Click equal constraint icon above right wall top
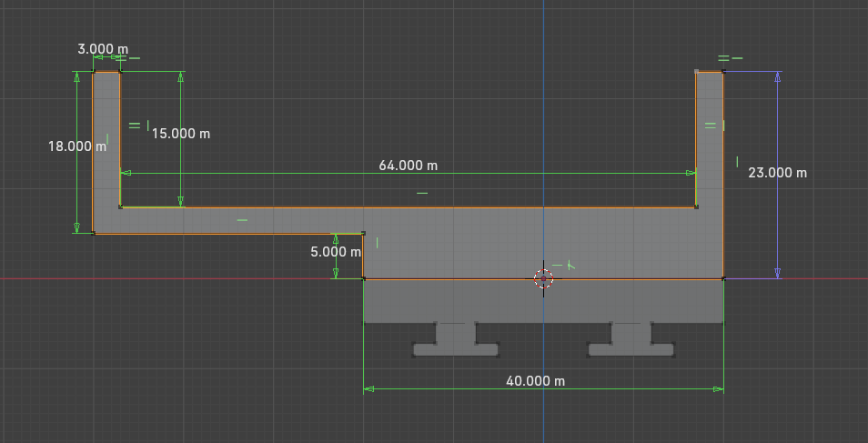This screenshot has width=868, height=443. tap(723, 58)
